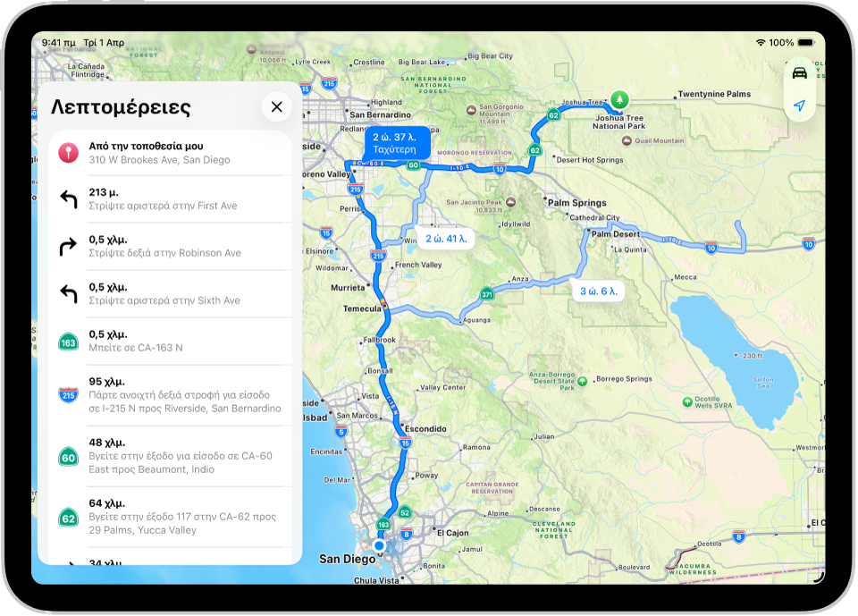Tap I-10 shield near Palm Desert

tap(711, 248)
